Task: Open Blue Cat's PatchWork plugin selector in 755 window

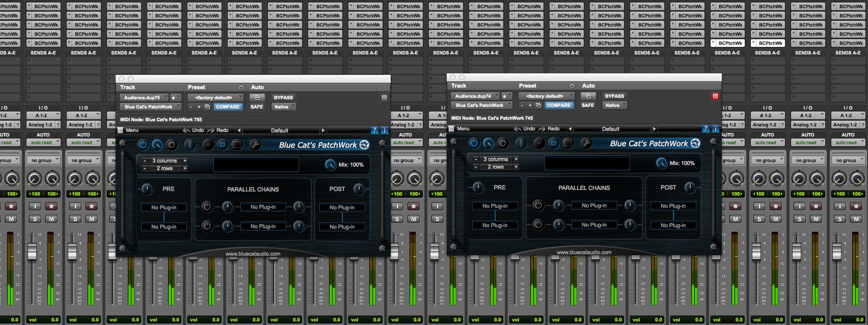Action: (151, 107)
